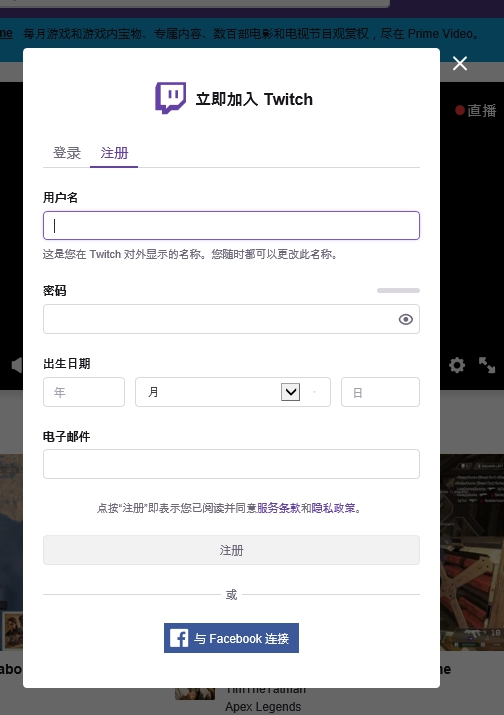Open the right-side stream thumbnail

[x=472, y=552]
